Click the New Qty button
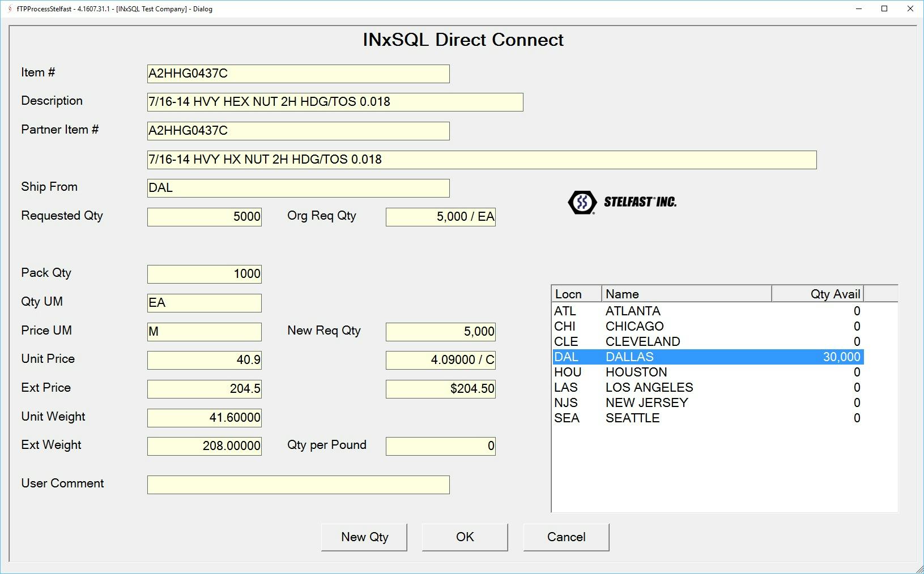924x574 pixels. tap(364, 537)
